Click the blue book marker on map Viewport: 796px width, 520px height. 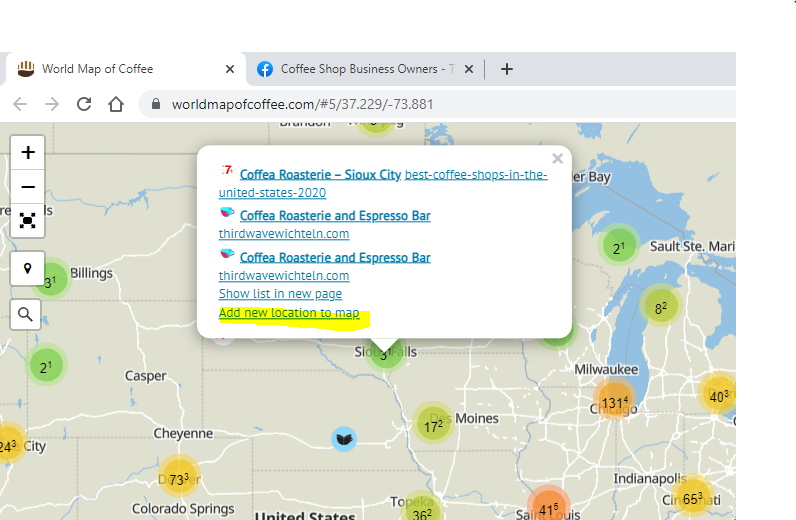344,439
